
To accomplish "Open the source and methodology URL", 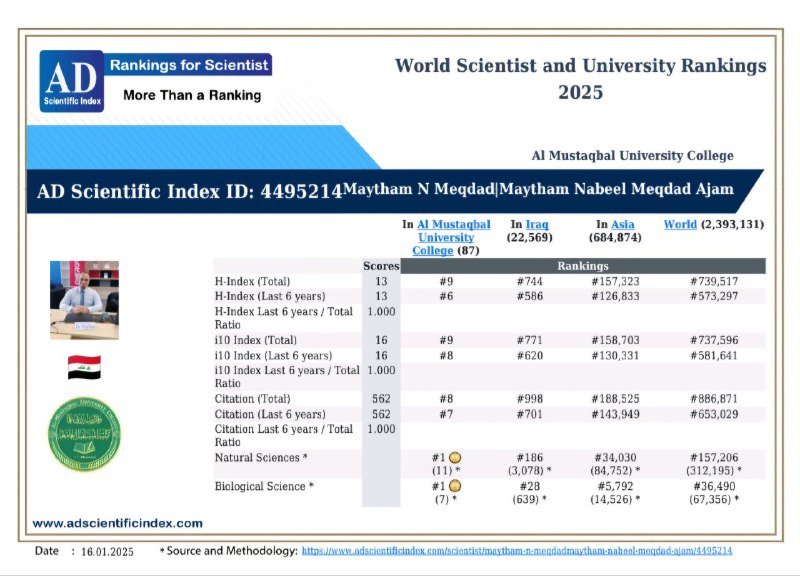I will tap(517, 551).
